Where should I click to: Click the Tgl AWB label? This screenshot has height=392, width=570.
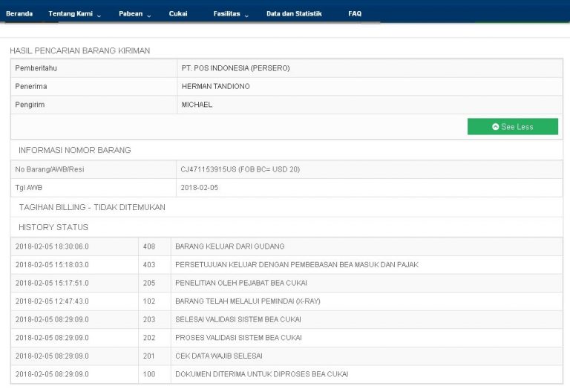[x=29, y=188]
